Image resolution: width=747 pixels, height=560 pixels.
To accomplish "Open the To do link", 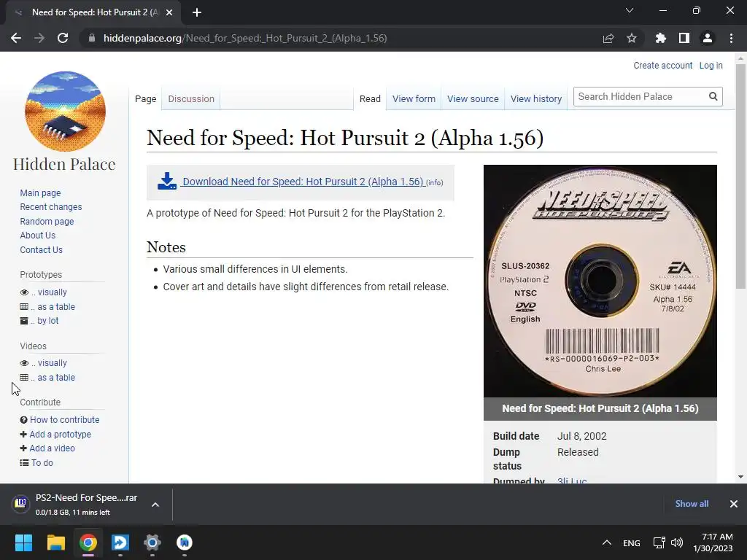I will tap(42, 462).
